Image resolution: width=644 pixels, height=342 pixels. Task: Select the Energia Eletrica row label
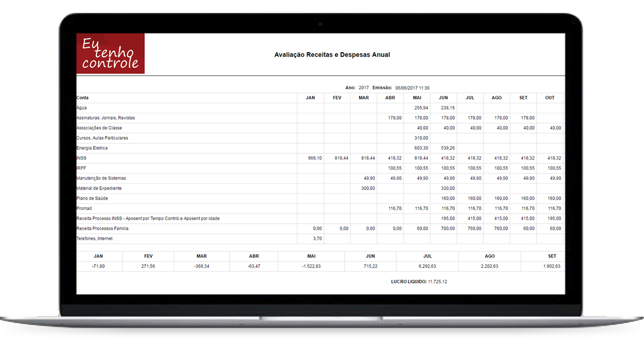(x=92, y=148)
